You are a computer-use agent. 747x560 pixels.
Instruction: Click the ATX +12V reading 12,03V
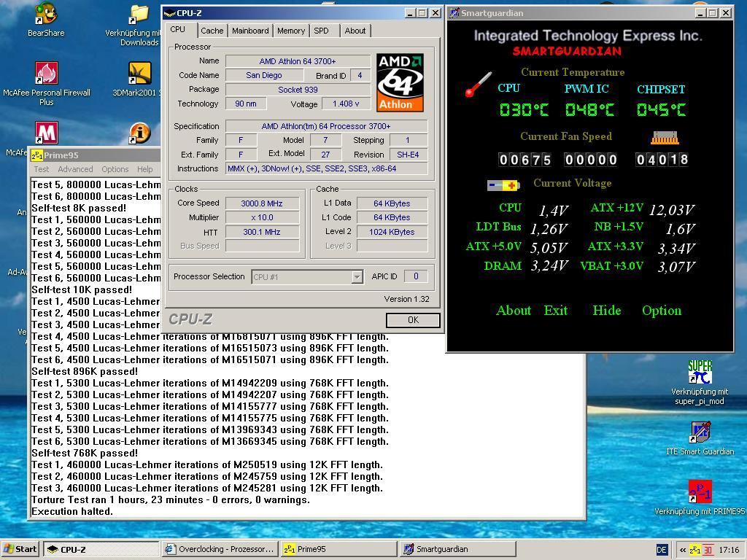(672, 210)
